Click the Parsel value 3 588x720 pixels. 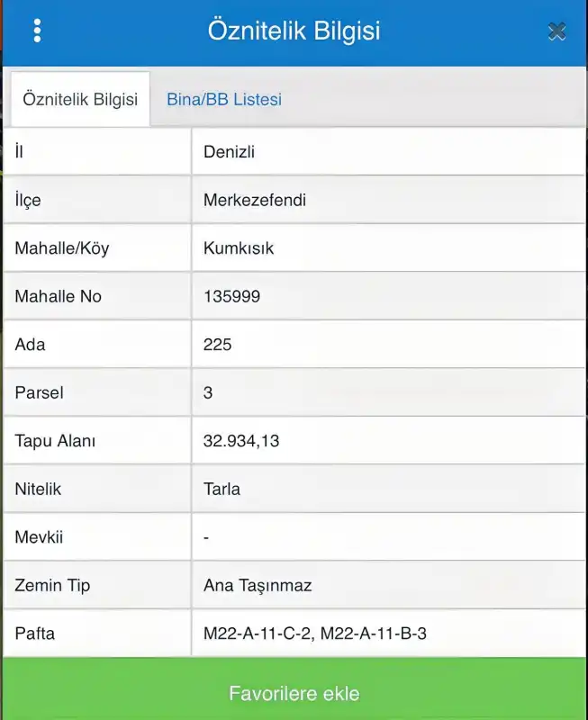coord(208,393)
